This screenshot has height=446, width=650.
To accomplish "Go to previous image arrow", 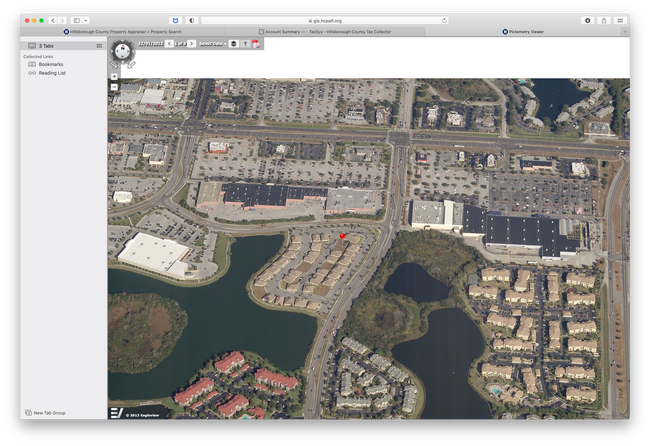I will pyautogui.click(x=168, y=44).
